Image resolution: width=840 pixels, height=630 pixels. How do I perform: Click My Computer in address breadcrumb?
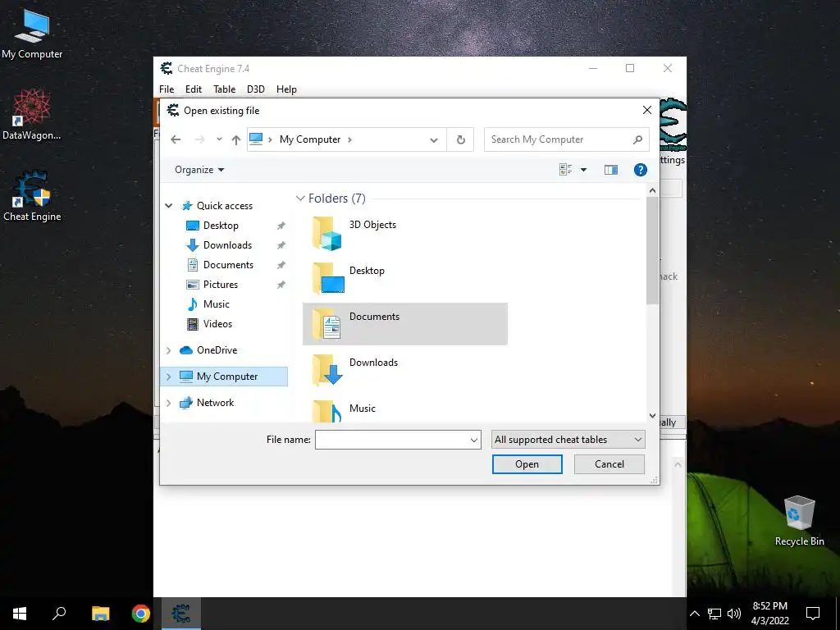click(309, 139)
